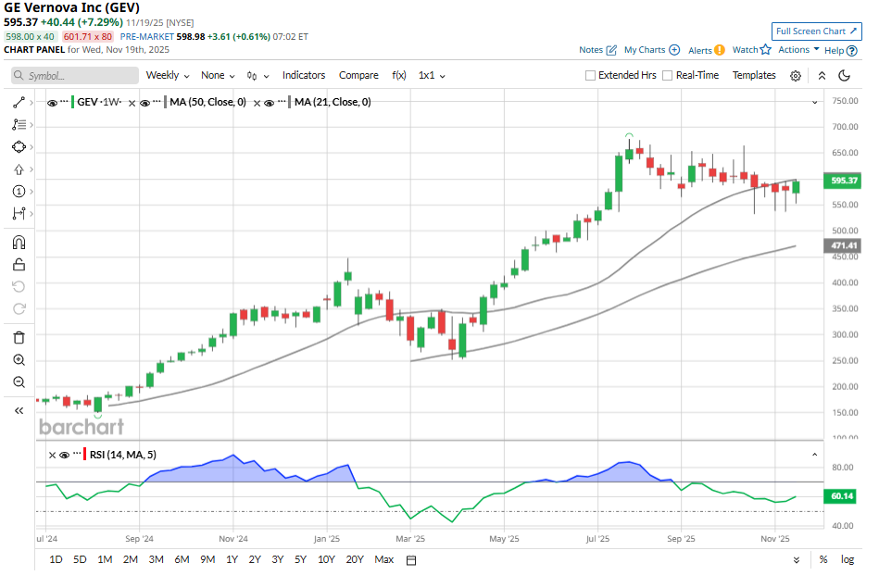Select the Max time range
879x588 pixels.
(x=384, y=559)
